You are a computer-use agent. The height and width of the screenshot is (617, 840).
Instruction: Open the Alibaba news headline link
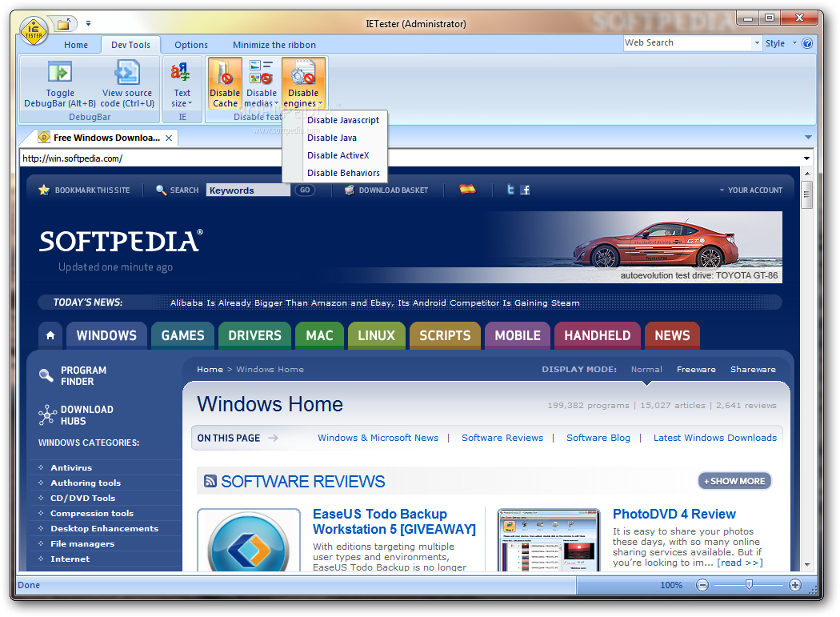[375, 302]
